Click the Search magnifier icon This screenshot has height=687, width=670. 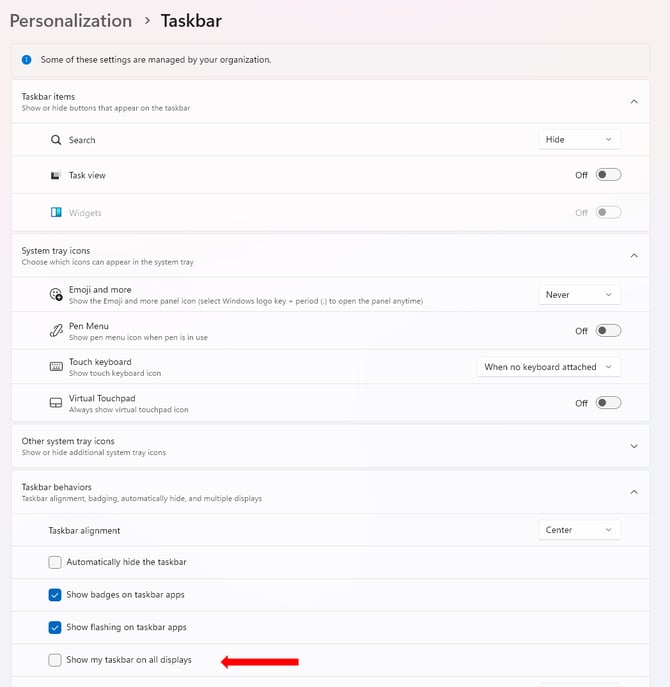click(56, 140)
